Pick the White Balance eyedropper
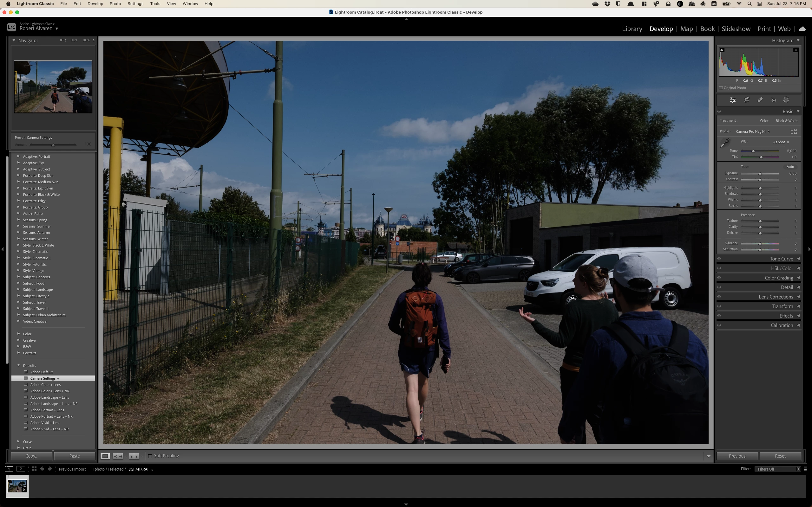Screen dimensions: 812x507 click(725, 143)
